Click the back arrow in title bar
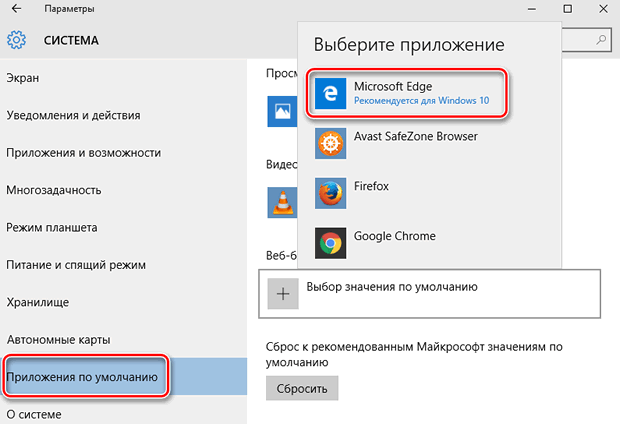Screen dimensions: 620x424 pyautogui.click(x=16, y=9)
